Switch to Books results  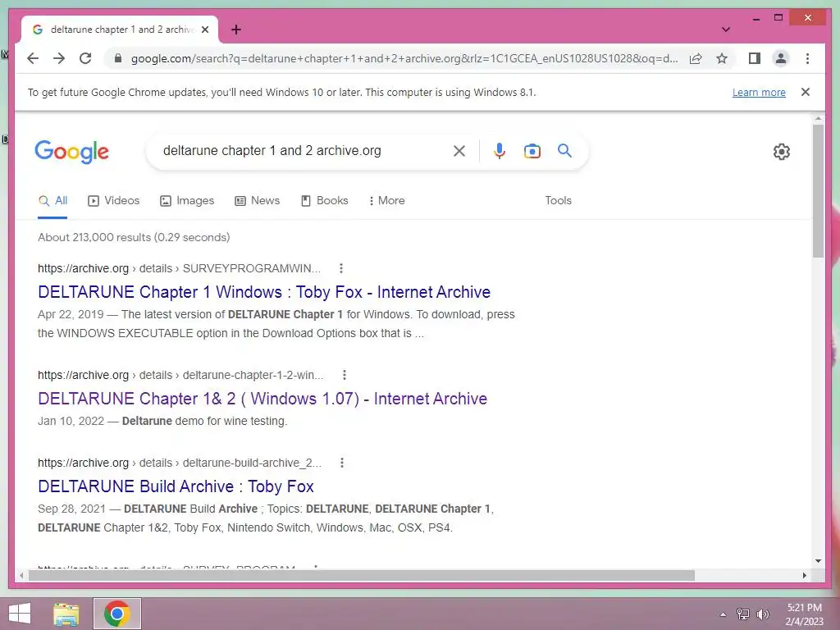coord(325,201)
